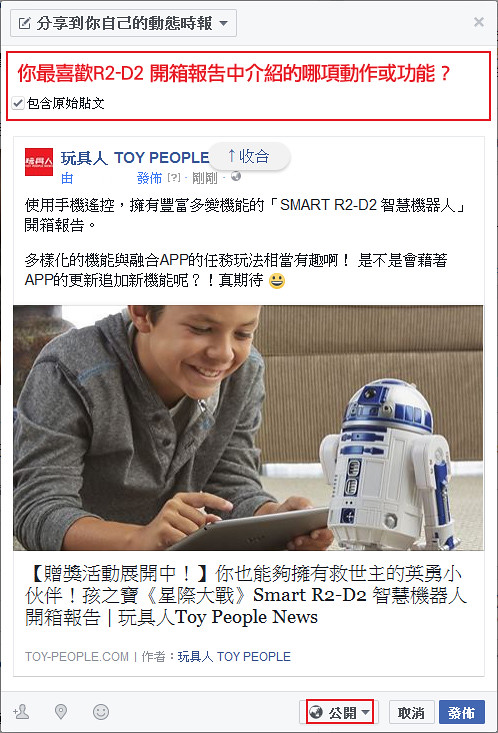Viewport: 498px width, 733px height.
Task: Click the 取消 button
Action: click(x=411, y=712)
